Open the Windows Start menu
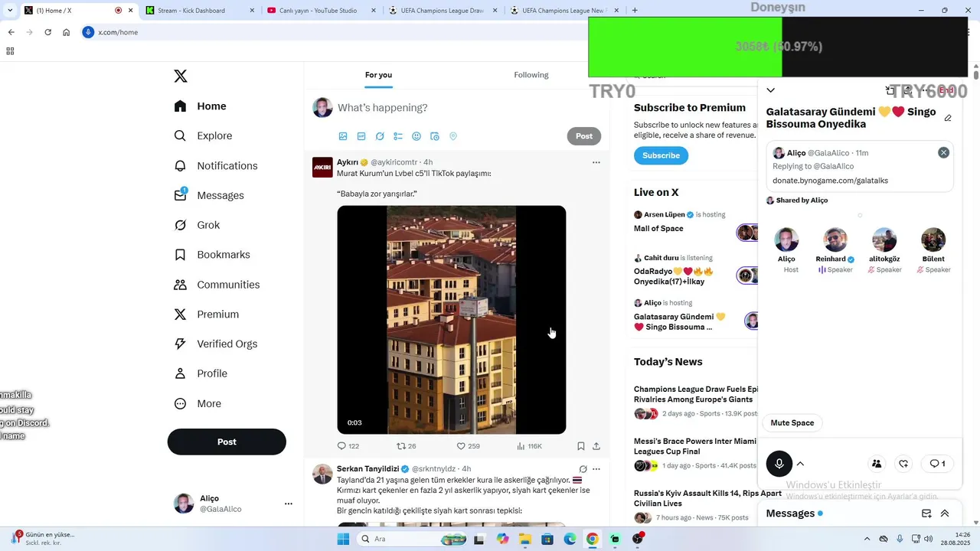 pos(343,539)
